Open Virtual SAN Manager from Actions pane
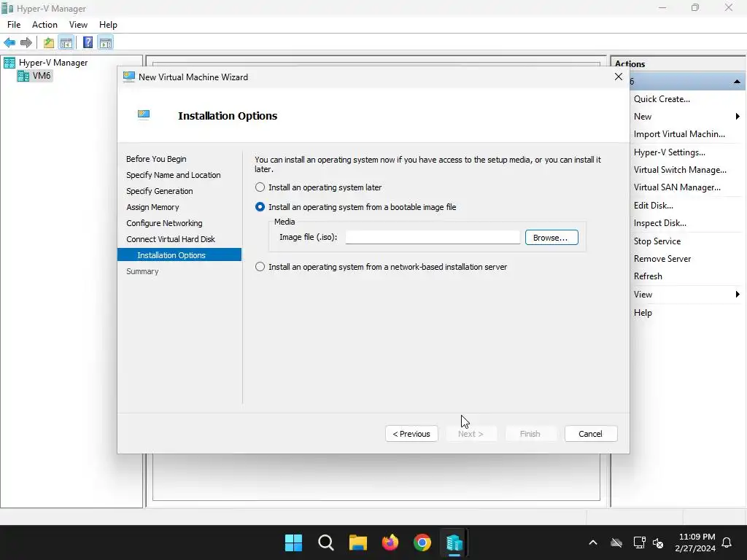Screen dimensions: 747x560 (x=677, y=187)
